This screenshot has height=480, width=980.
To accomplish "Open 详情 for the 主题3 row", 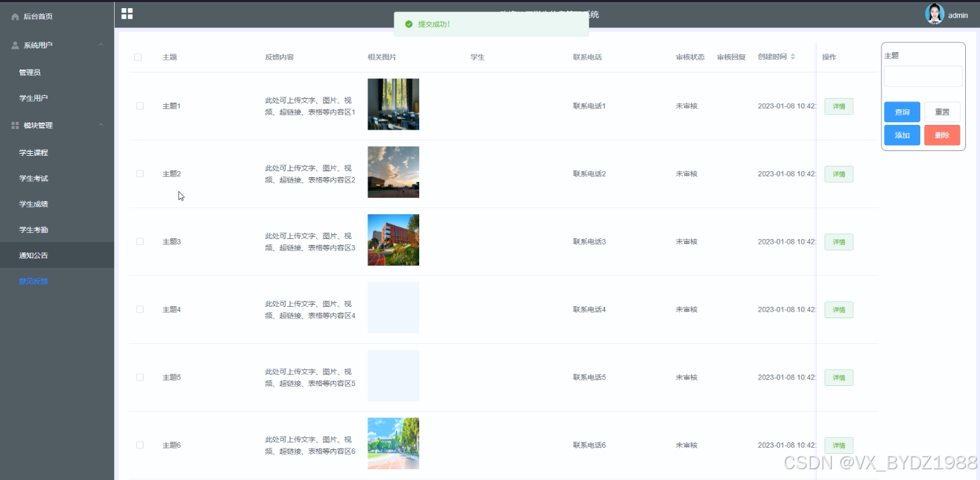I will pyautogui.click(x=838, y=242).
